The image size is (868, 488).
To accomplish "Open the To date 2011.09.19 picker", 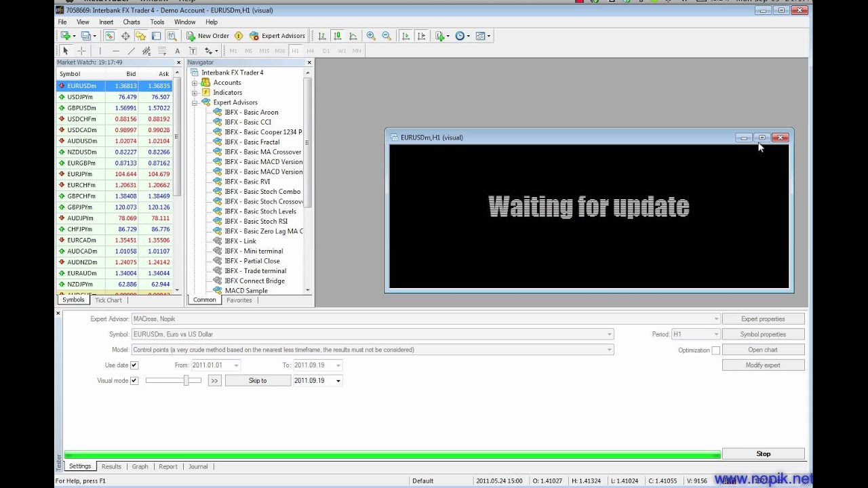I will point(317,365).
